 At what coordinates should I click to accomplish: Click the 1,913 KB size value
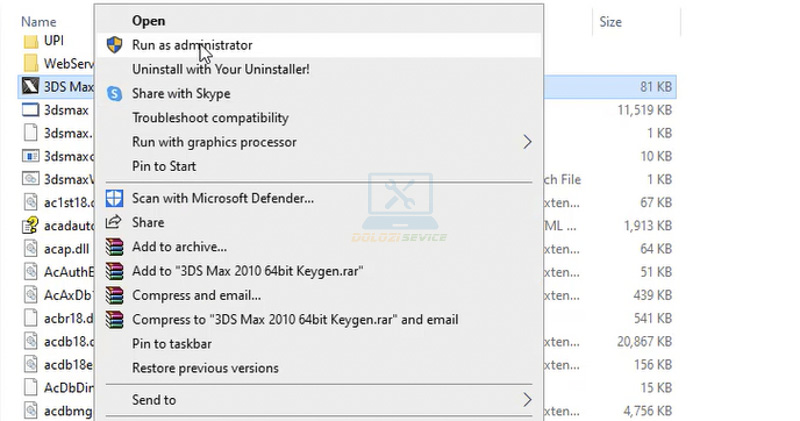click(x=647, y=226)
